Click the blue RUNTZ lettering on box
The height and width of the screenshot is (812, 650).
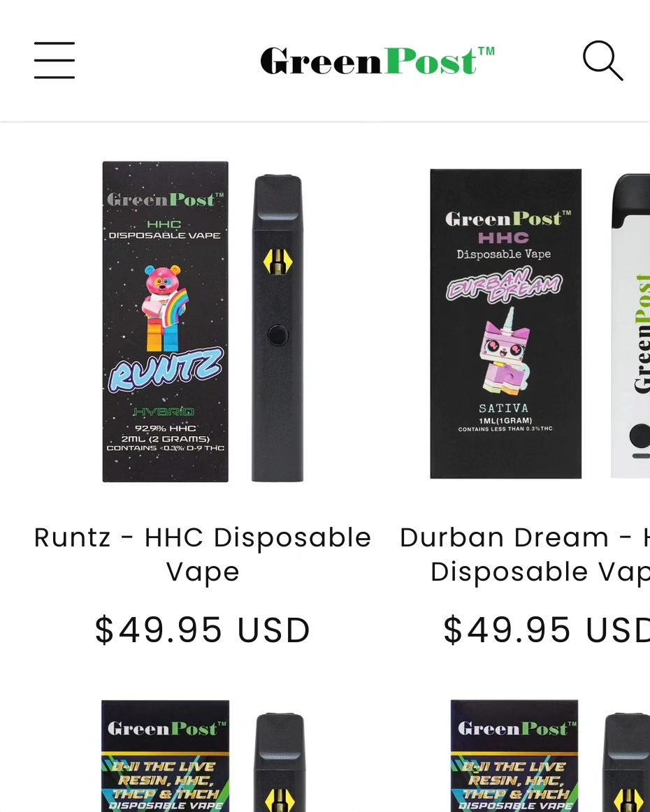coord(166,369)
